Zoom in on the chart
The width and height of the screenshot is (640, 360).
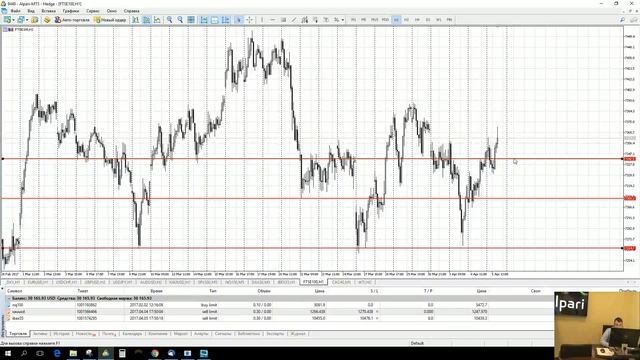click(x=169, y=20)
